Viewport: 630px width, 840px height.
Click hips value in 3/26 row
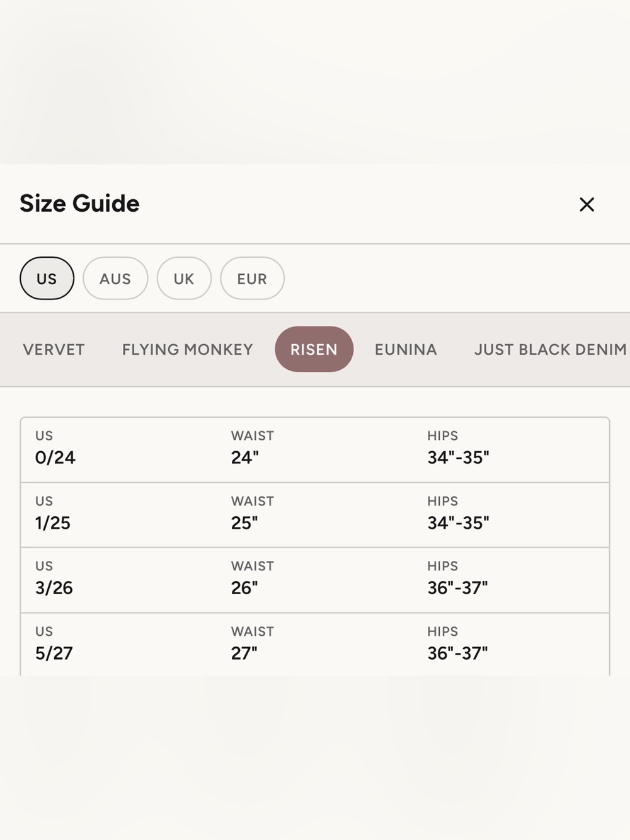click(x=458, y=588)
